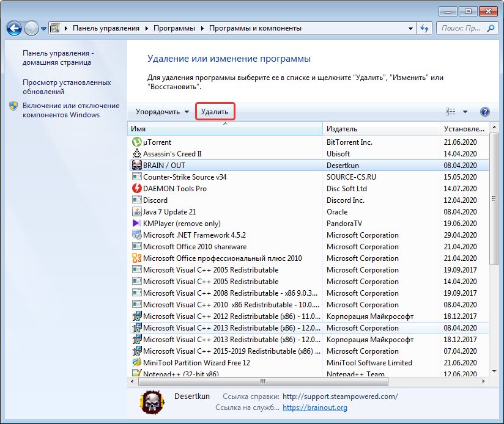Viewport: 504px width, 424px height.
Task: Expand the arrow after Программы breadcrumb
Action: point(202,28)
